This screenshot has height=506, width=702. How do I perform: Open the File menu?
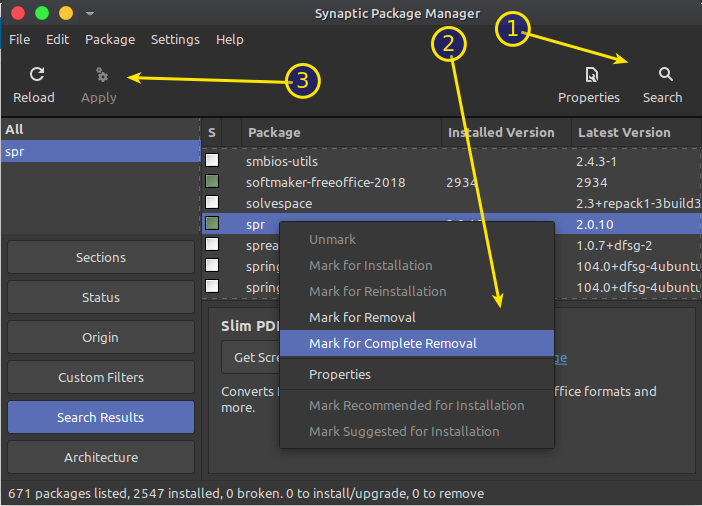pyautogui.click(x=20, y=39)
